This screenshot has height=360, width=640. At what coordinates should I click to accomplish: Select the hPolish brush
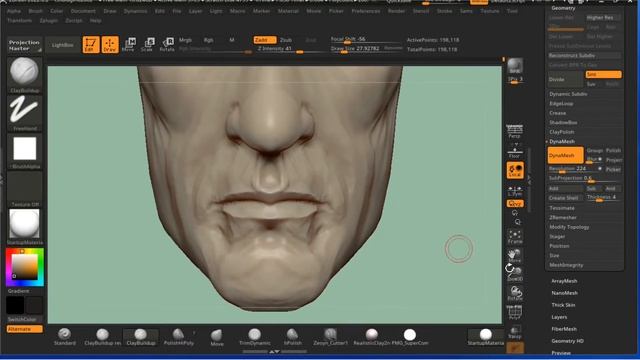click(293, 337)
